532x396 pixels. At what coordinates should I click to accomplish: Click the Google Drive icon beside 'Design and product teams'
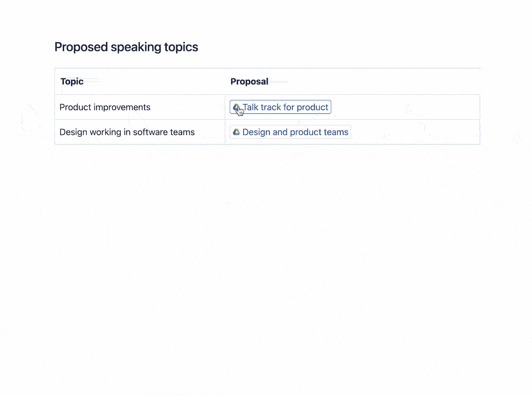click(237, 132)
